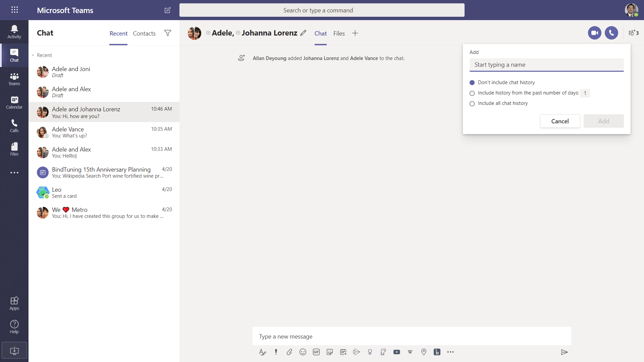This screenshot has height=362, width=644.
Task: Select Don't include chat history
Action: (x=472, y=83)
